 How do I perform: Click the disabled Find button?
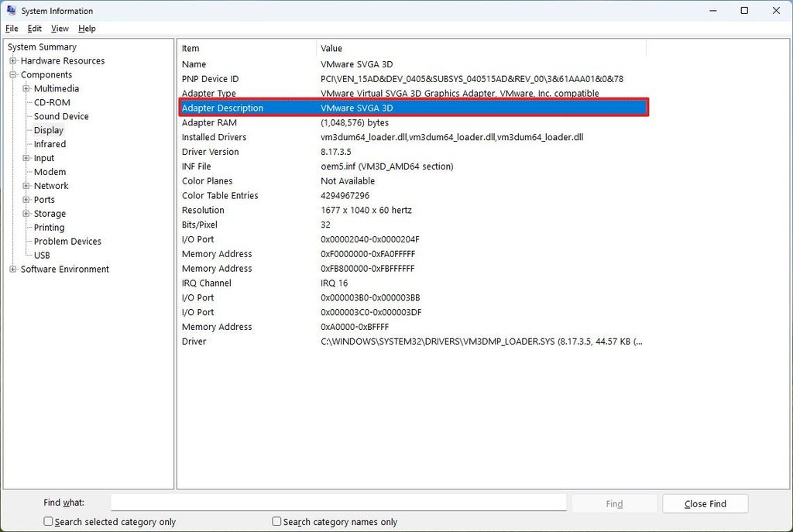tap(614, 503)
